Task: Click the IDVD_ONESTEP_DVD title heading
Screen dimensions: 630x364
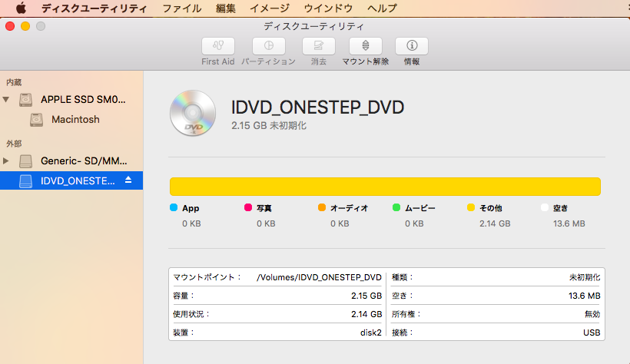Action: pyautogui.click(x=317, y=108)
